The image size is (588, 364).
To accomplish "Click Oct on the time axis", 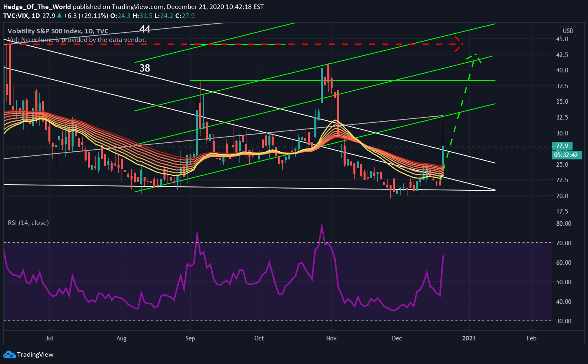I will pyautogui.click(x=259, y=338).
